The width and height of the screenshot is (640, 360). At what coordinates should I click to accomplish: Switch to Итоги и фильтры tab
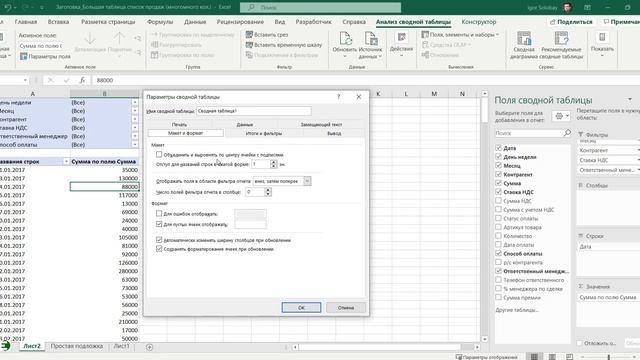click(264, 133)
